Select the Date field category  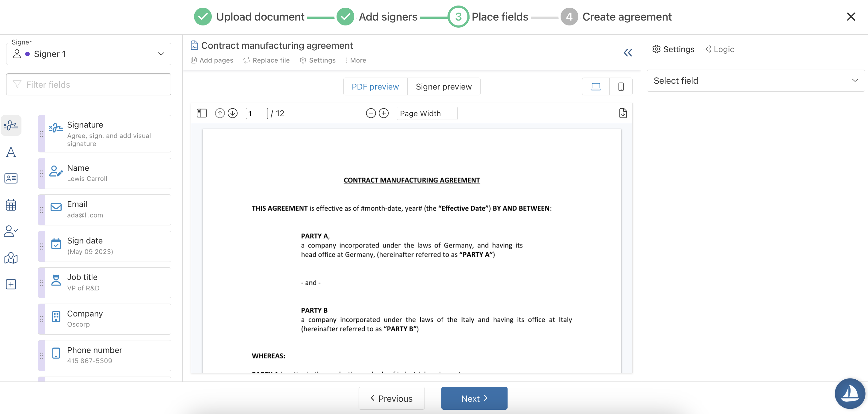[11, 205]
